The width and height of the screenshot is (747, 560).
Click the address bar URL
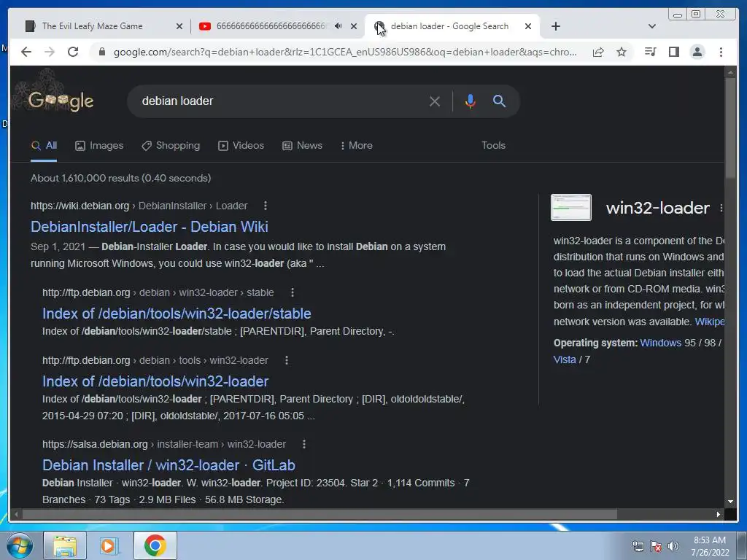pyautogui.click(x=345, y=52)
